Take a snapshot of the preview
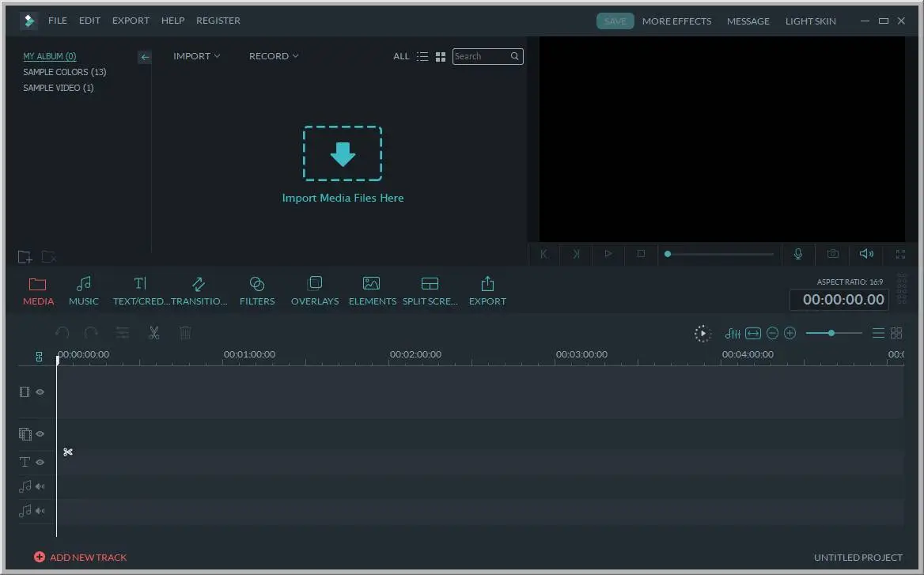The width and height of the screenshot is (924, 575). 833,254
